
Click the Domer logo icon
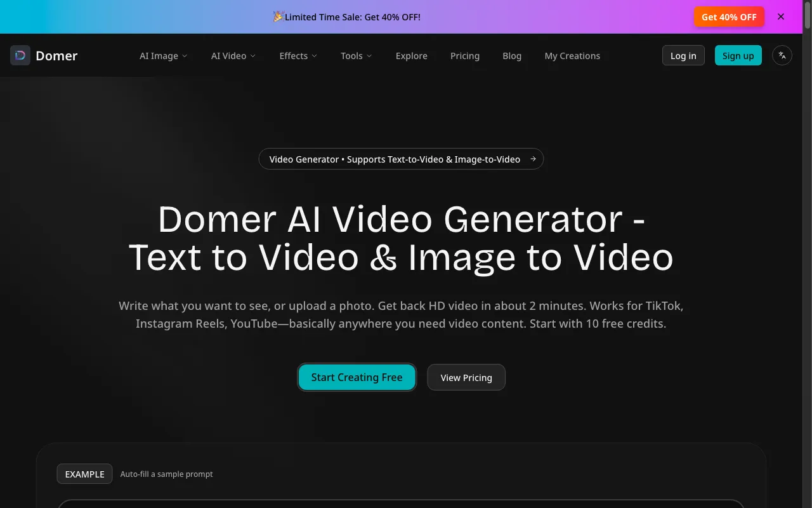point(20,55)
